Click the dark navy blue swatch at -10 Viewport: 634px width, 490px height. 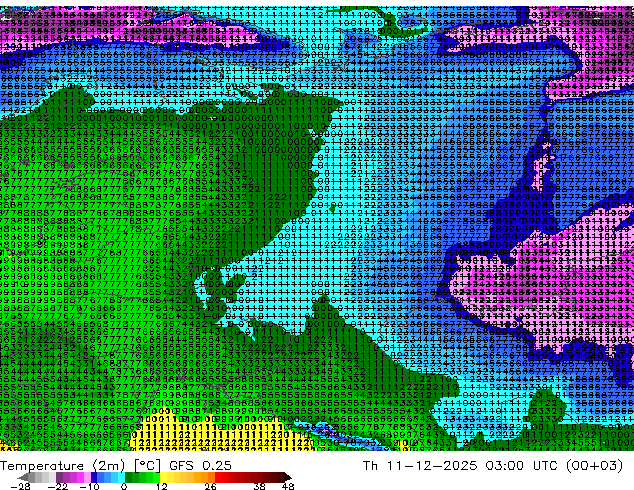[94, 477]
